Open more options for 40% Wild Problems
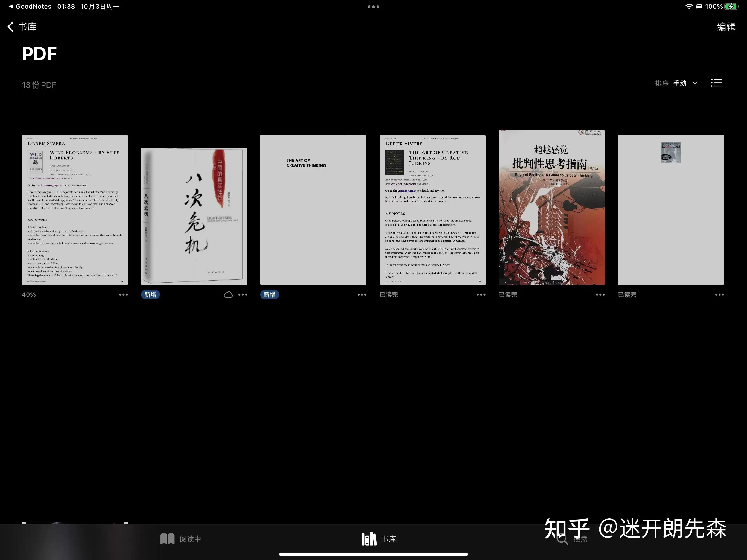The width and height of the screenshot is (747, 560). click(123, 294)
